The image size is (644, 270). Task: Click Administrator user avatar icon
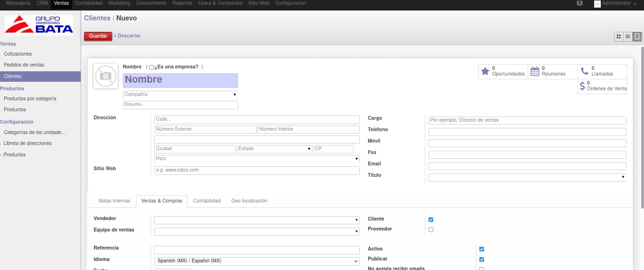pos(597,3)
